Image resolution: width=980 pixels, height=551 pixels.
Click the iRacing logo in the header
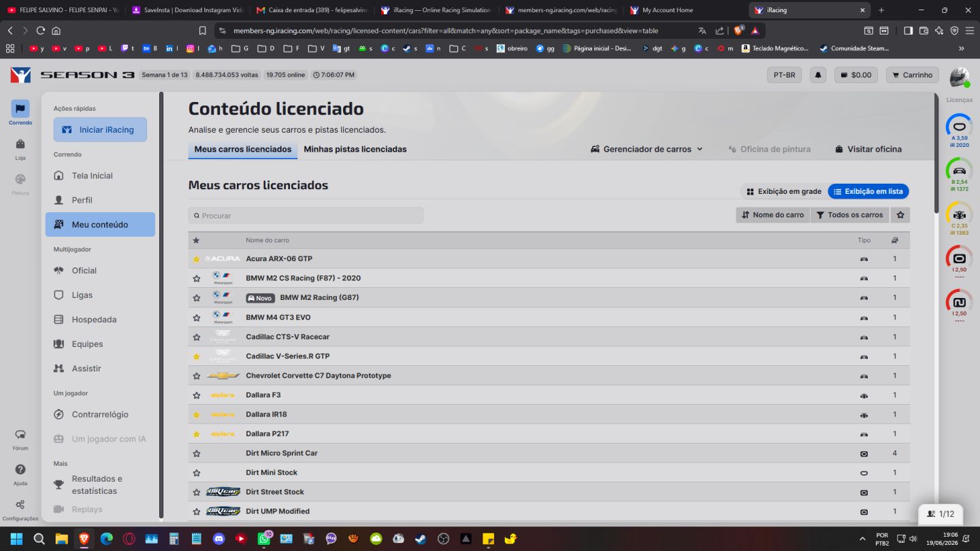point(20,75)
